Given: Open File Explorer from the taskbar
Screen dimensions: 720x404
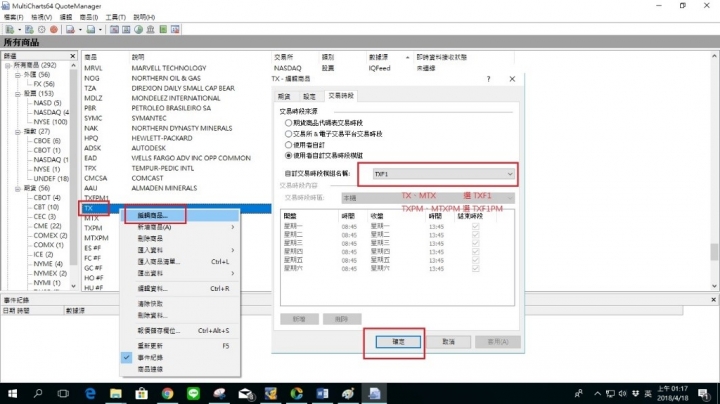Looking at the screenshot, I should point(116,393).
